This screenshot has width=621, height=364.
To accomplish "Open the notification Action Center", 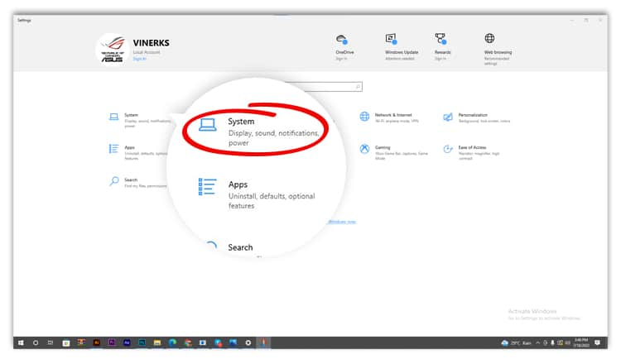I will pos(597,342).
